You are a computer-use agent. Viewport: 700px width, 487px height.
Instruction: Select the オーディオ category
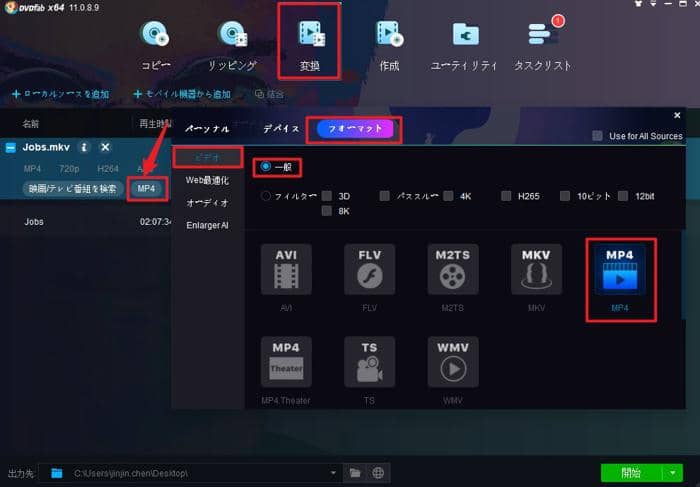pos(208,203)
